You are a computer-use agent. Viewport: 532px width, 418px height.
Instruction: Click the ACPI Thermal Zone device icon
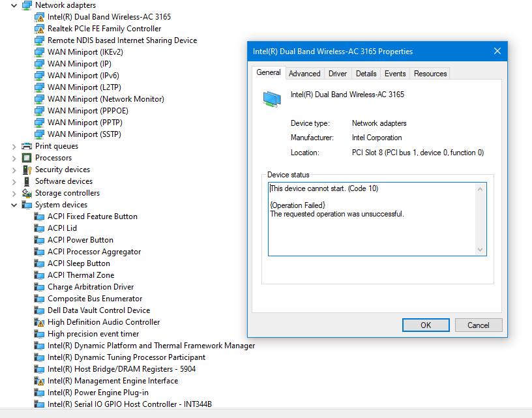(39, 275)
